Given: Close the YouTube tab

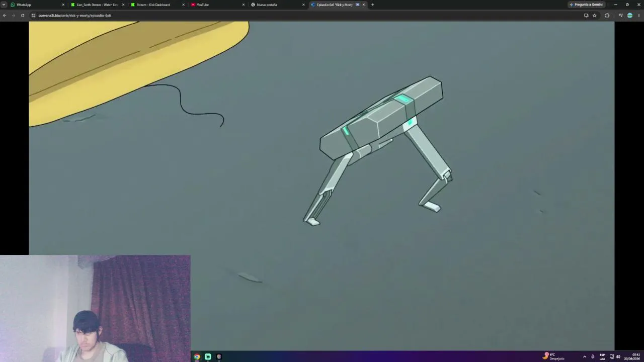Looking at the screenshot, I should tap(244, 5).
